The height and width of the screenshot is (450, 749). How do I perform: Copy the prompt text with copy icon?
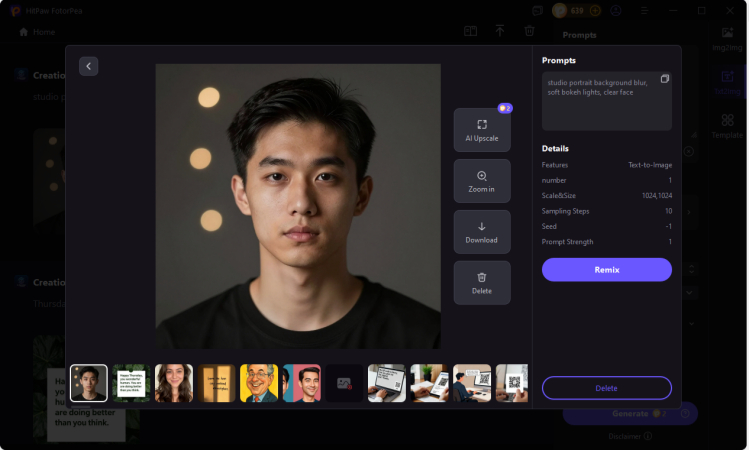pos(664,79)
